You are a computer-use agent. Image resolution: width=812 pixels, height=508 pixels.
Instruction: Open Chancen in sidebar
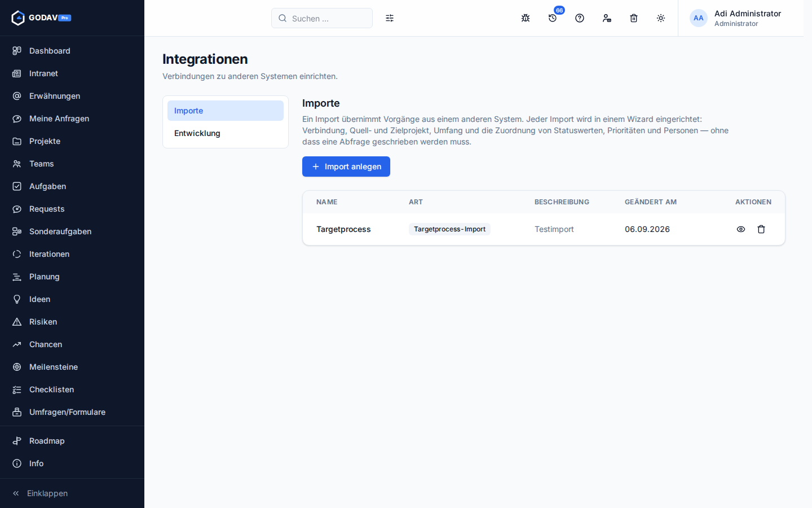point(72,344)
